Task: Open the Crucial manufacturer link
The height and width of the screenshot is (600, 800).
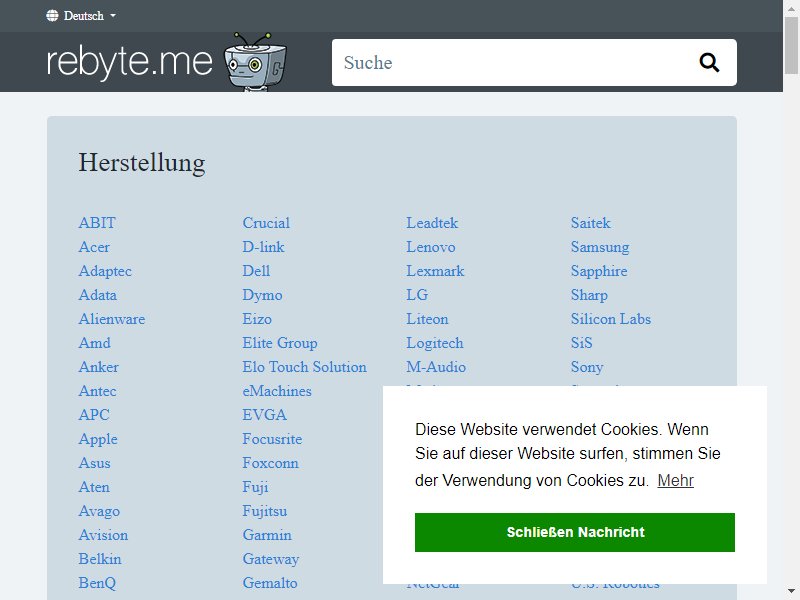Action: 266,223
